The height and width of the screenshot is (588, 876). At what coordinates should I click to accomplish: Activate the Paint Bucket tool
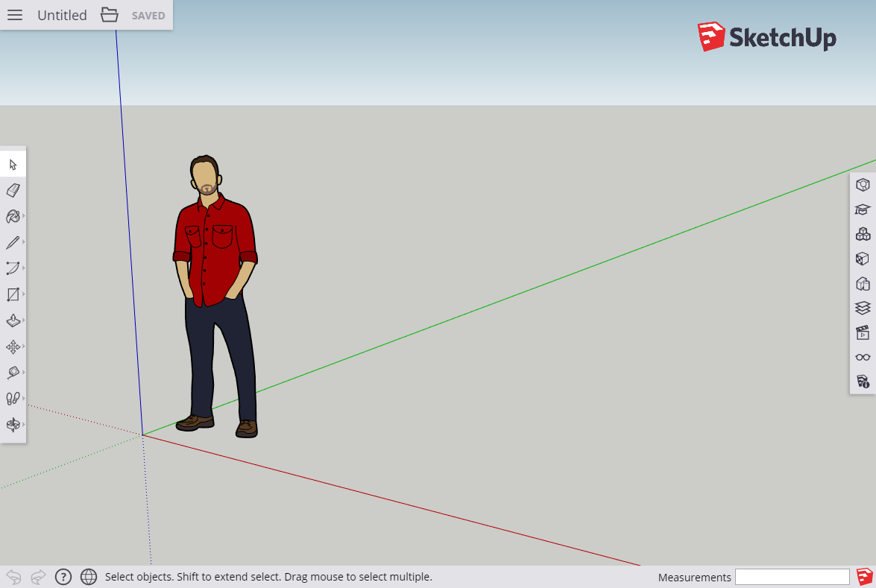pos(13,216)
